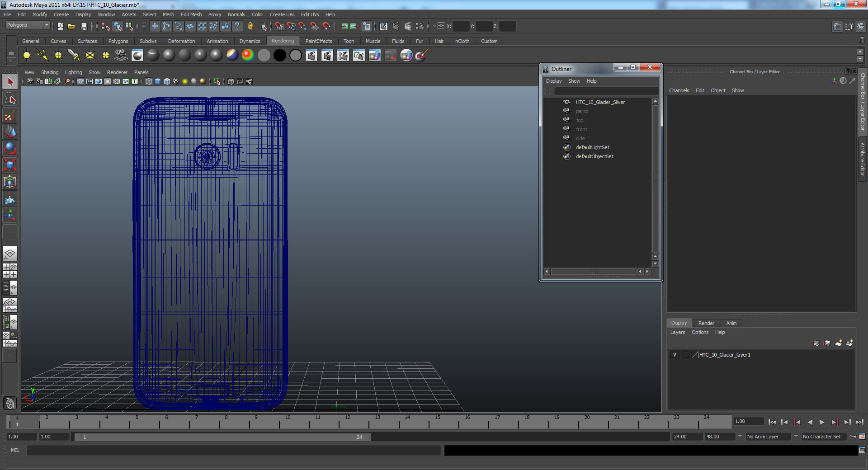Select HTC_10_Glacier_Silver in Outliner
868x470 pixels.
(600, 102)
